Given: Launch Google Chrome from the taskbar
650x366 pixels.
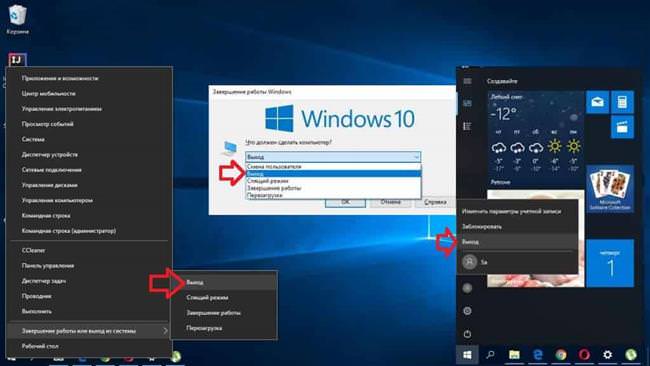Looking at the screenshot, I should [x=561, y=355].
